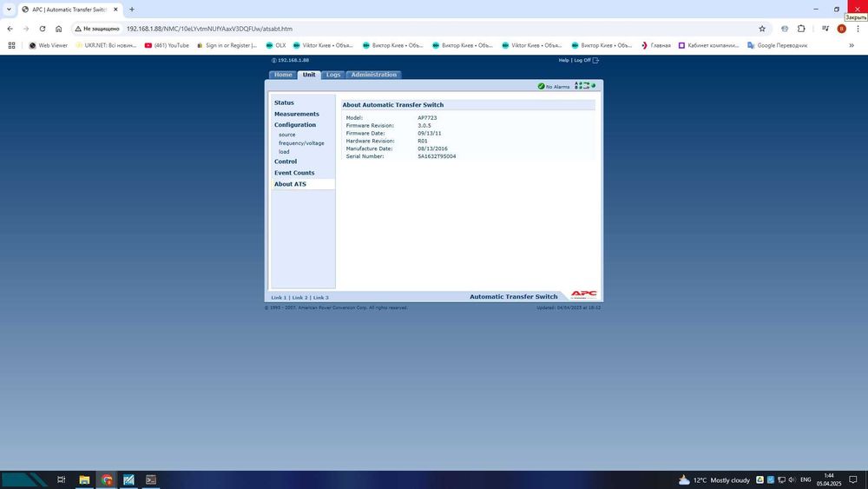The height and width of the screenshot is (489, 868).
Task: Open the taskbar clock showing 1:44
Action: (x=829, y=479)
